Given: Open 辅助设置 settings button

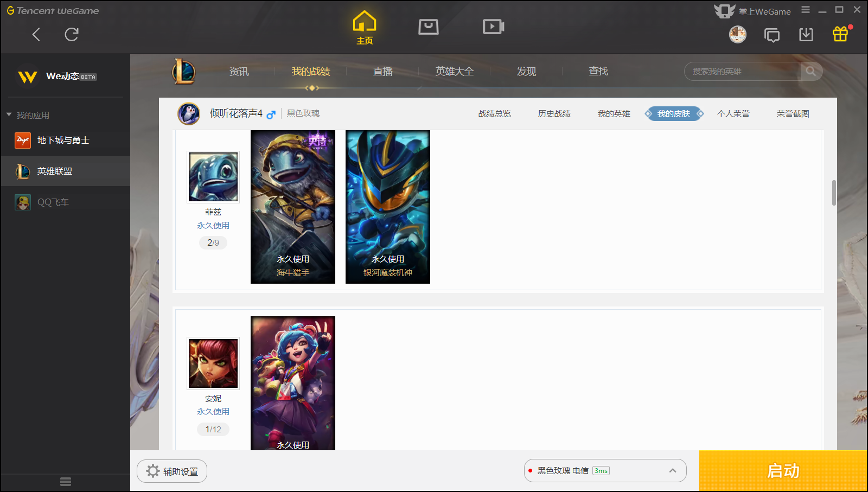Looking at the screenshot, I should click(x=172, y=471).
